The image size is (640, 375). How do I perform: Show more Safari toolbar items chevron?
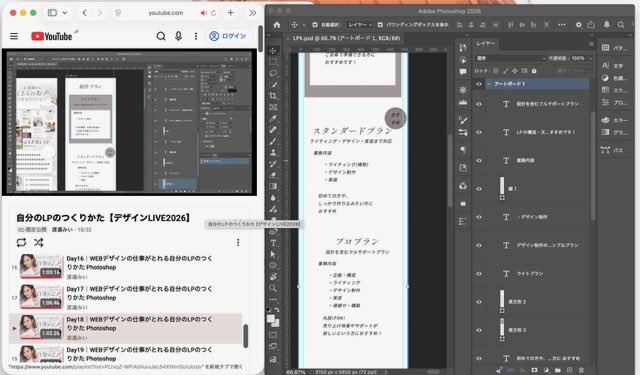click(252, 13)
